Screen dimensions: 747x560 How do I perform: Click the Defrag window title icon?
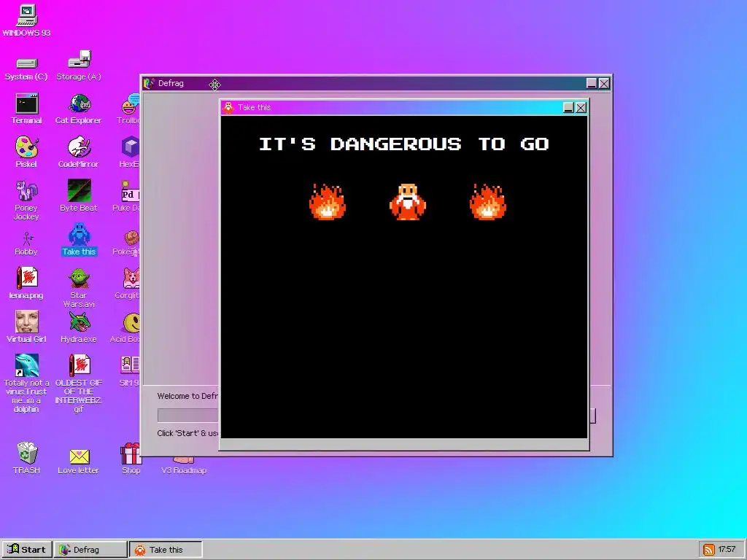[149, 83]
